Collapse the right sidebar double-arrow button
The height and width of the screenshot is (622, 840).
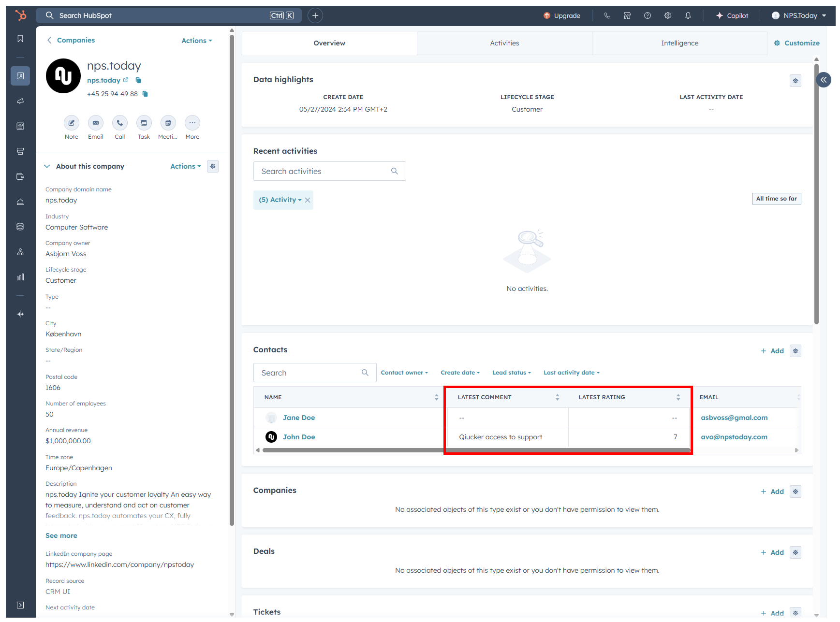[x=823, y=80]
